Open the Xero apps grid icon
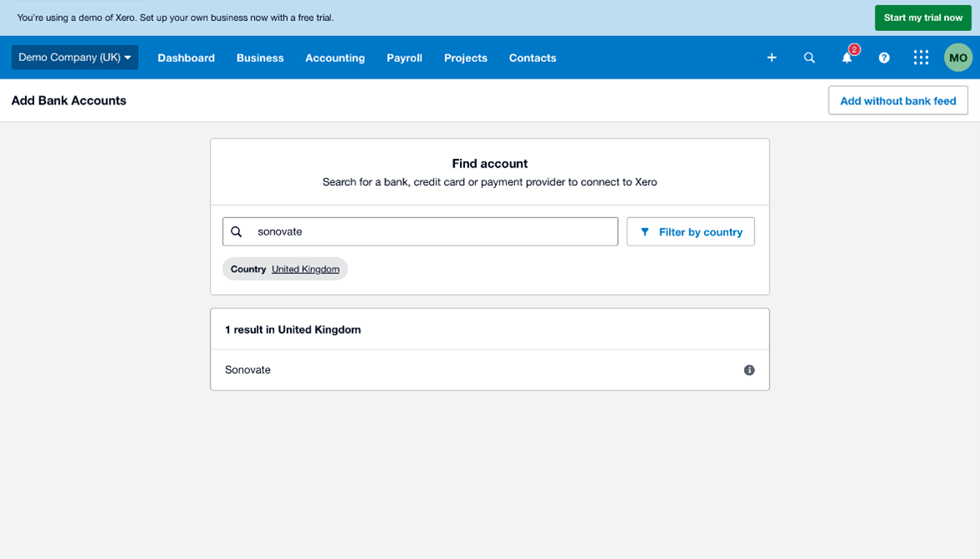Viewport: 980px width, 559px height. point(921,58)
